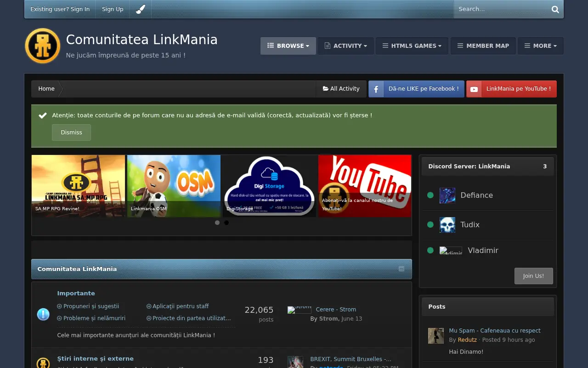Click the Importante forum status icon

(x=43, y=315)
